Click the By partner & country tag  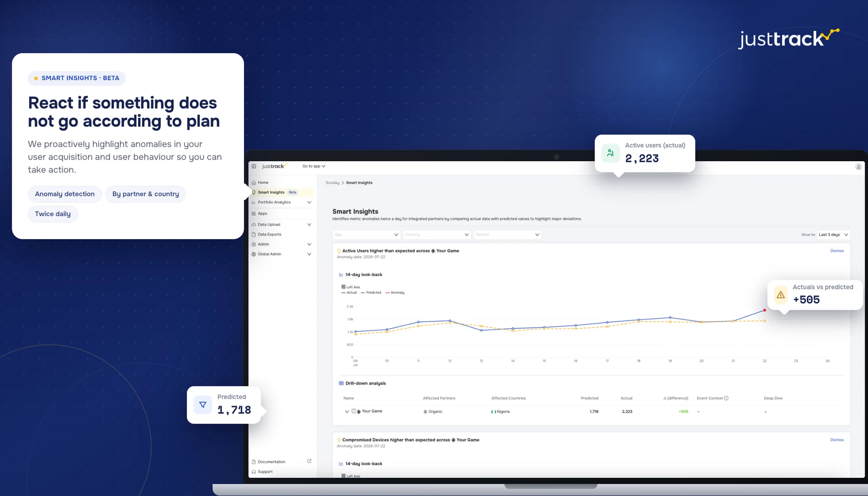point(145,194)
